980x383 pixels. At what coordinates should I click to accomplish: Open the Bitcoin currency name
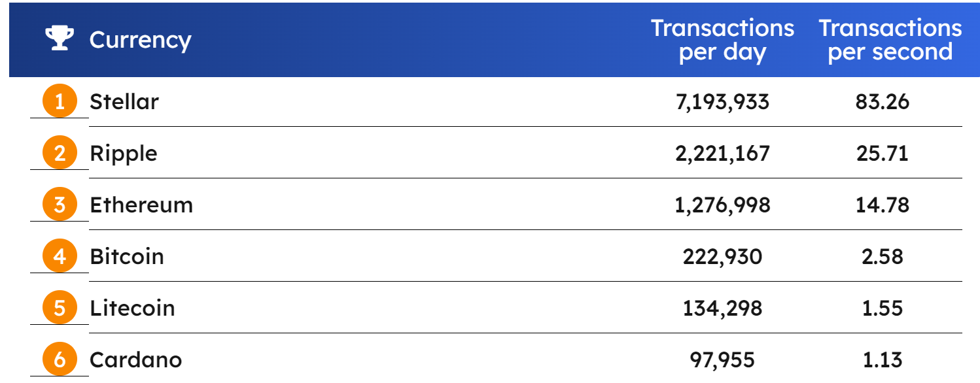click(127, 256)
